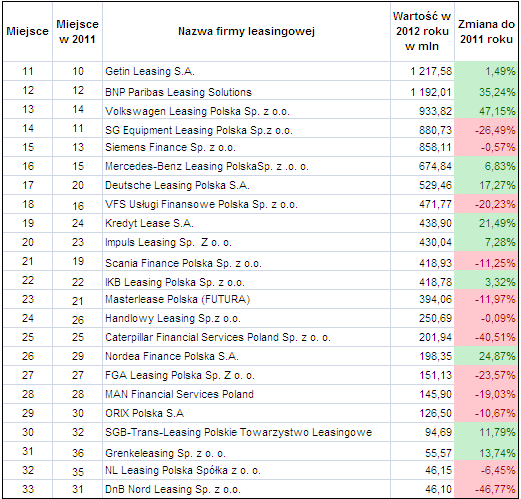Select the red -40,51% Caterpillar change cell
Screen dimensions: 521x499
pos(486,337)
